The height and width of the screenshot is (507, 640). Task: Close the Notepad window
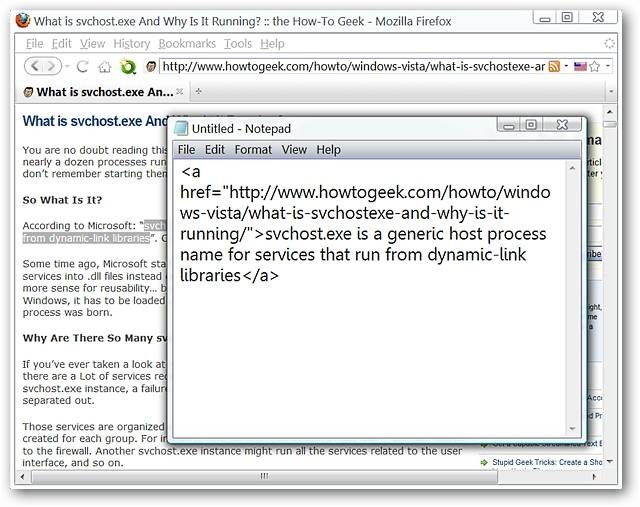pyautogui.click(x=562, y=124)
